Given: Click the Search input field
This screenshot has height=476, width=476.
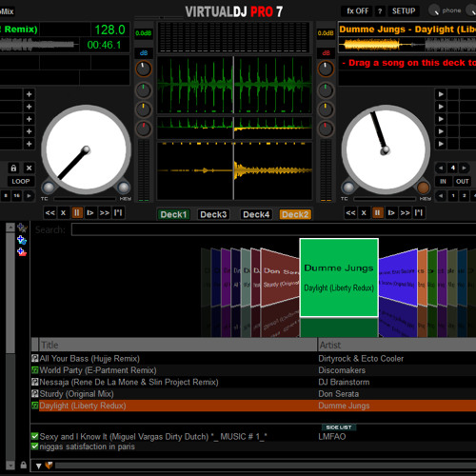Looking at the screenshot, I should 273,229.
